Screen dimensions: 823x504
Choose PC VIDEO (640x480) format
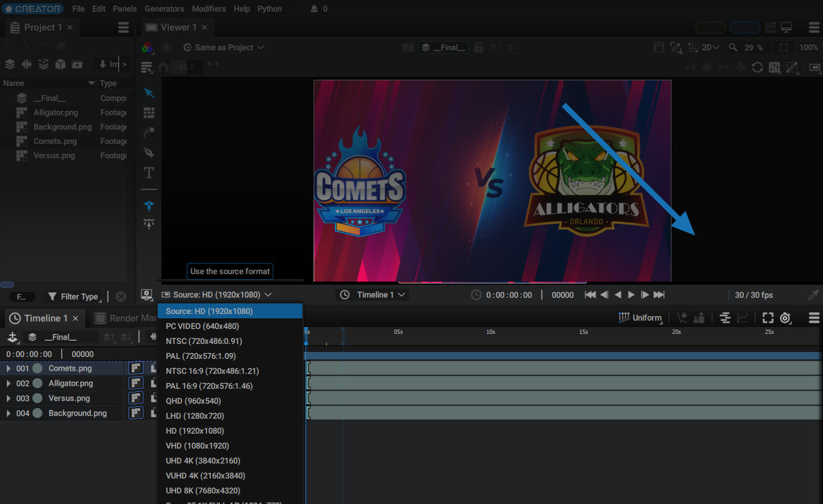tap(230, 326)
